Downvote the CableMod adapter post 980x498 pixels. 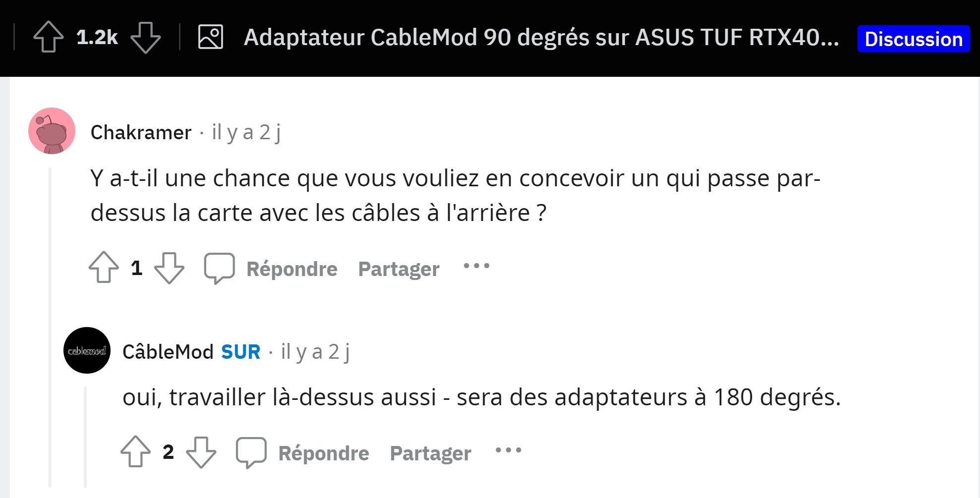coord(145,37)
